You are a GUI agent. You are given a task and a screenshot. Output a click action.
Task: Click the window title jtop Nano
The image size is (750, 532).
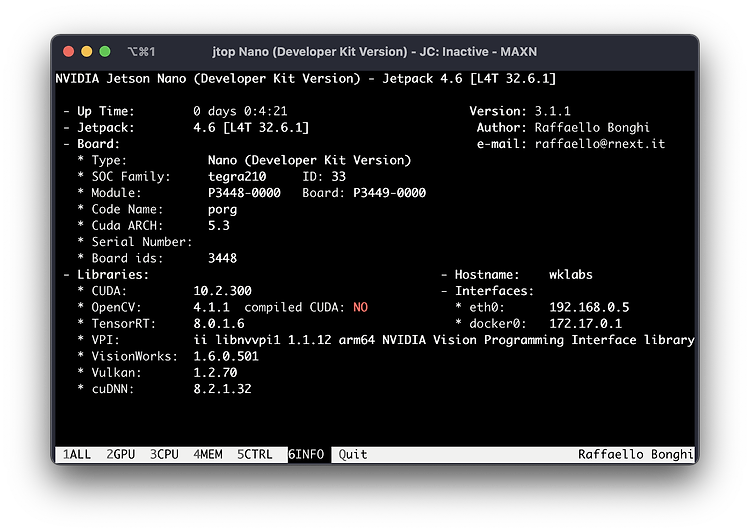pos(375,51)
